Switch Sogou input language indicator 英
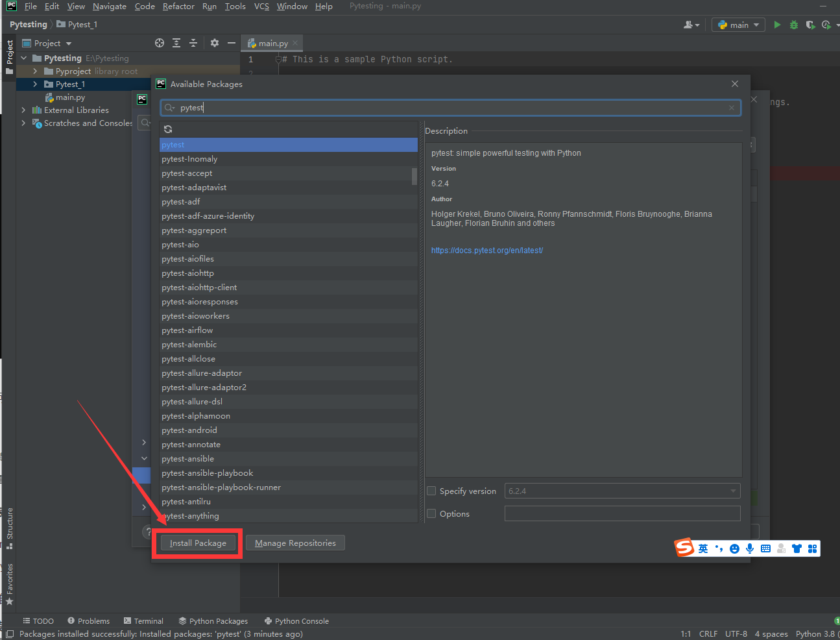Image resolution: width=840 pixels, height=640 pixels. click(x=703, y=548)
